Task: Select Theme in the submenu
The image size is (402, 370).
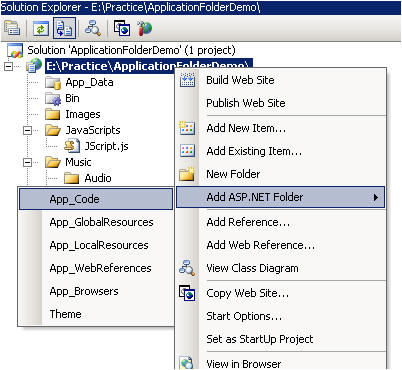Action: pyautogui.click(x=96, y=314)
